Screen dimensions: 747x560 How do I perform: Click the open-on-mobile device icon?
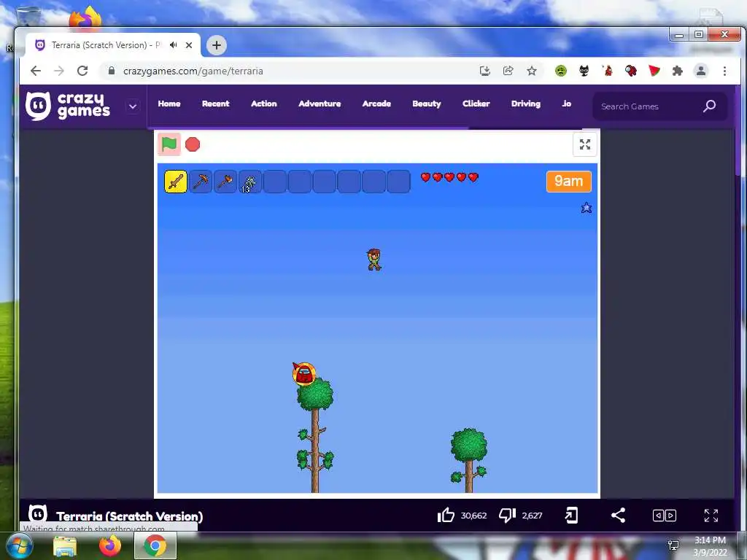(571, 516)
